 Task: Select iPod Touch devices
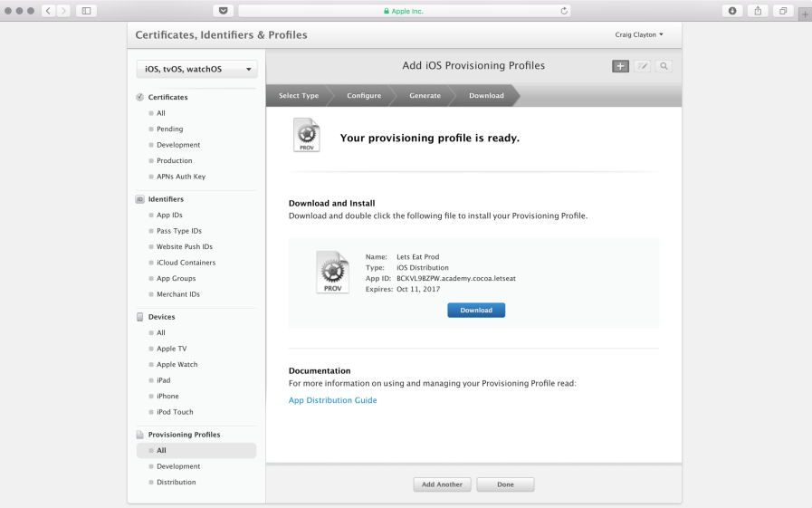(175, 412)
